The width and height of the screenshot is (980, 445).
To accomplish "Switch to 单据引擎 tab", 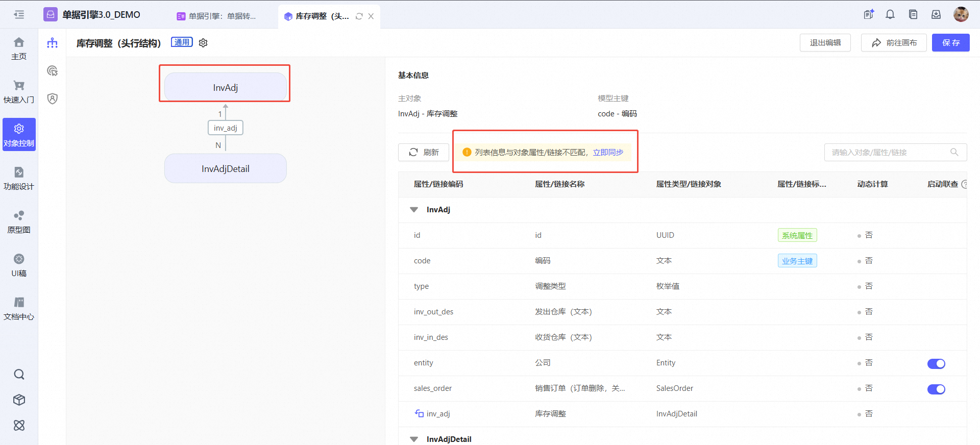I will [217, 16].
